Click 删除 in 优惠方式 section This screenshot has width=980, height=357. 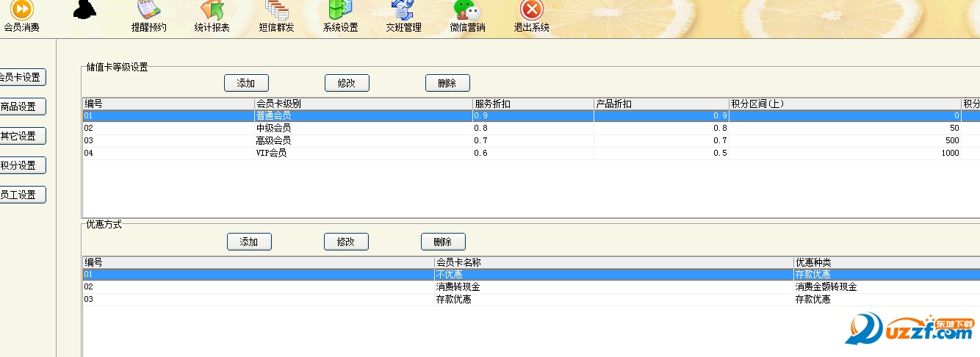pyautogui.click(x=443, y=242)
